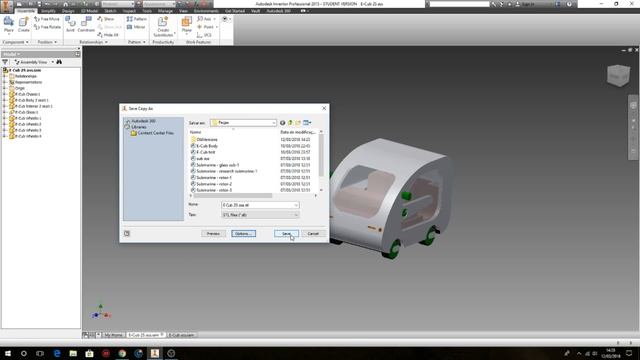Click the up one level folder icon
This screenshot has height=360, width=640.
point(290,123)
